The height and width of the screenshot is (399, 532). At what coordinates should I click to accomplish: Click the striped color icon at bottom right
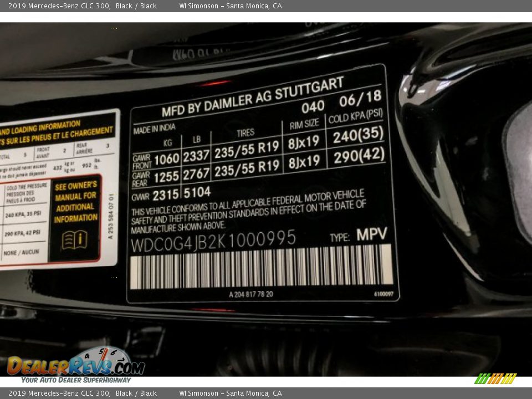pyautogui.click(x=495, y=378)
